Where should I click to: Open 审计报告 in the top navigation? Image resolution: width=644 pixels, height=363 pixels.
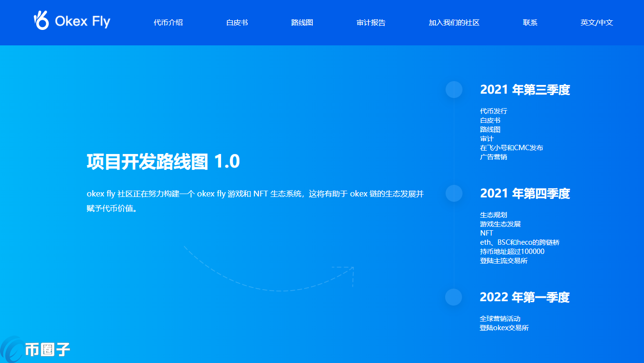[x=371, y=23]
